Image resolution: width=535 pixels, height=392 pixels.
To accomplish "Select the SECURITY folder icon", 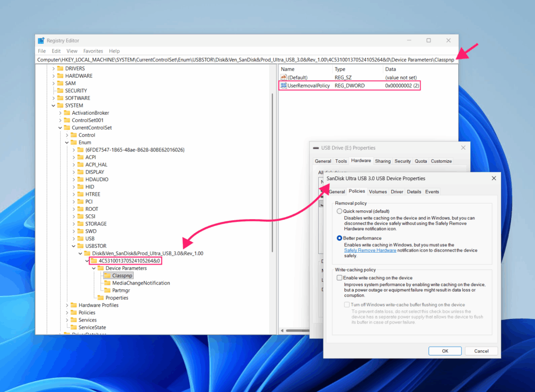I will point(61,90).
